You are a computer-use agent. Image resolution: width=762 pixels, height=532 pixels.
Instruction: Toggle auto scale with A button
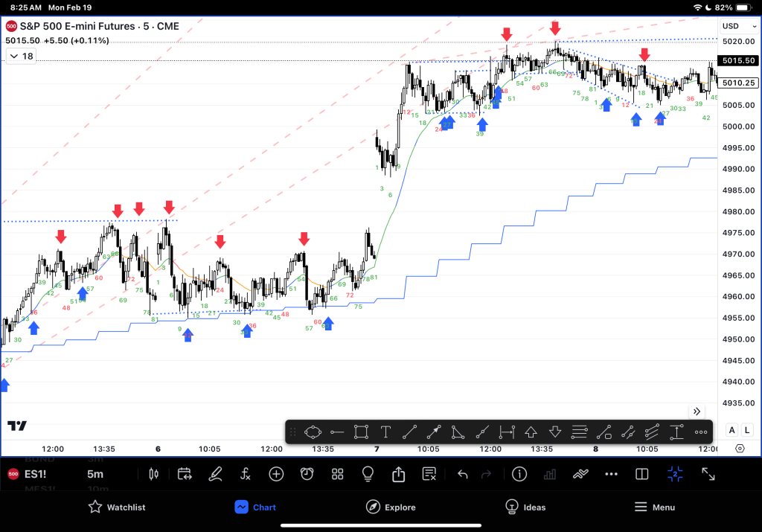[x=731, y=430]
